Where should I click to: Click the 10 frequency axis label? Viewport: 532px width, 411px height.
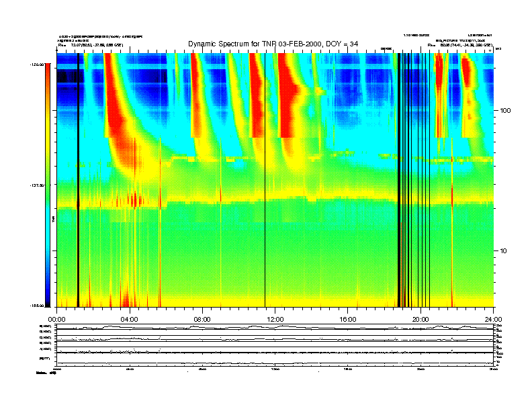click(504, 251)
